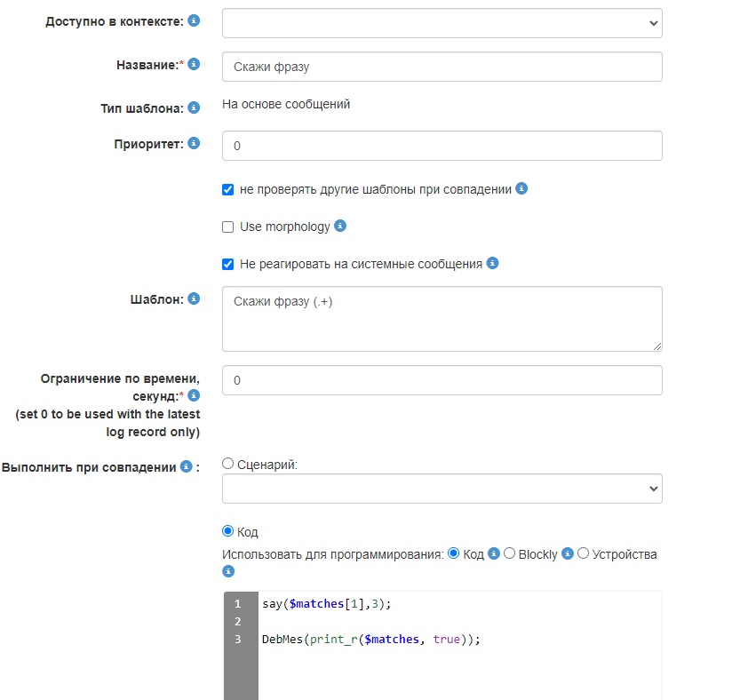Click info icon next to 'Доступно в контексте'
732x700 pixels.
tap(194, 20)
